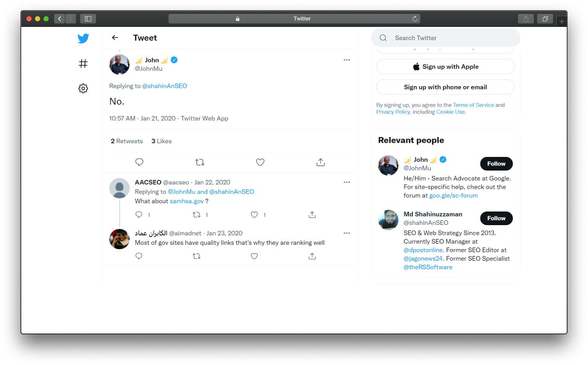Click Sign up with Apple button
Screen dimensions: 588x365
click(x=445, y=67)
